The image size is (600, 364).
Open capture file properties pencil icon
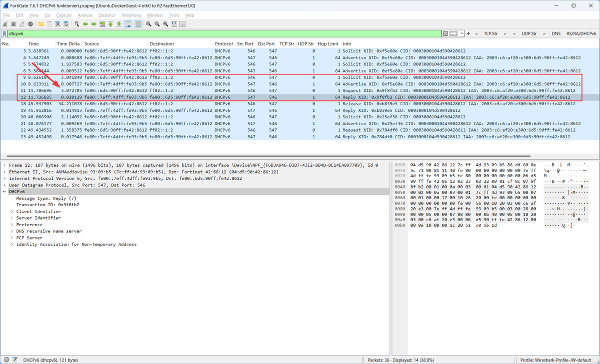(x=15, y=360)
